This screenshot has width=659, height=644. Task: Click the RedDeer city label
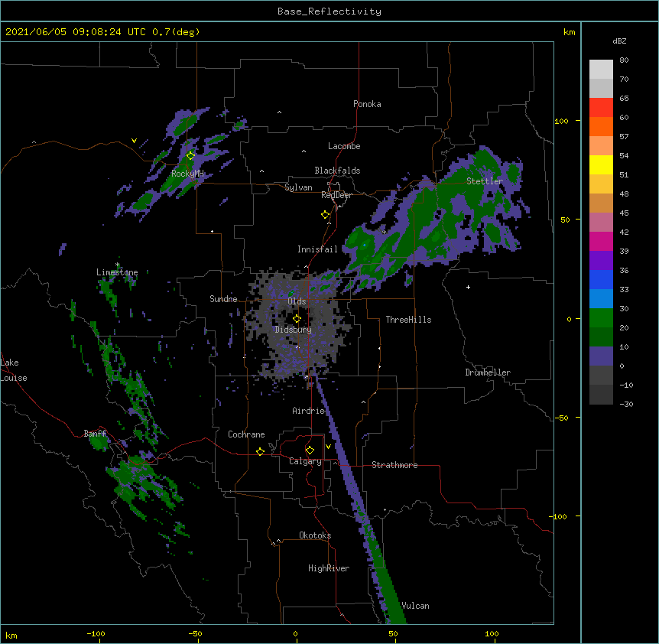tap(336, 195)
